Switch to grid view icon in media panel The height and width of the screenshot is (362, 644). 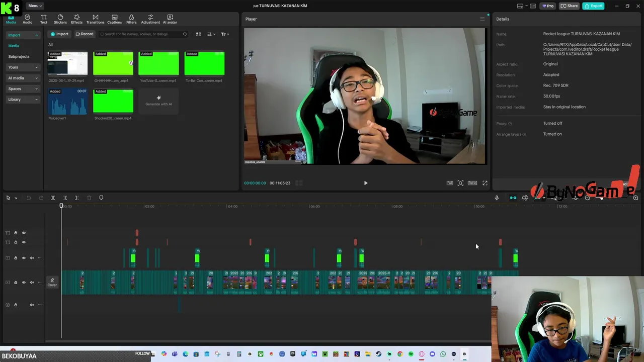198,34
